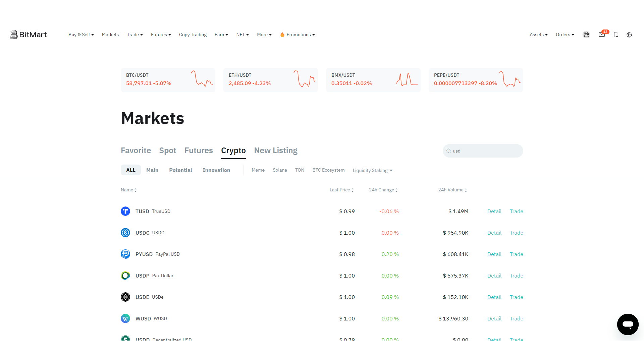Viewport: 644px width, 362px height.
Task: Trade USDC
Action: tap(517, 233)
